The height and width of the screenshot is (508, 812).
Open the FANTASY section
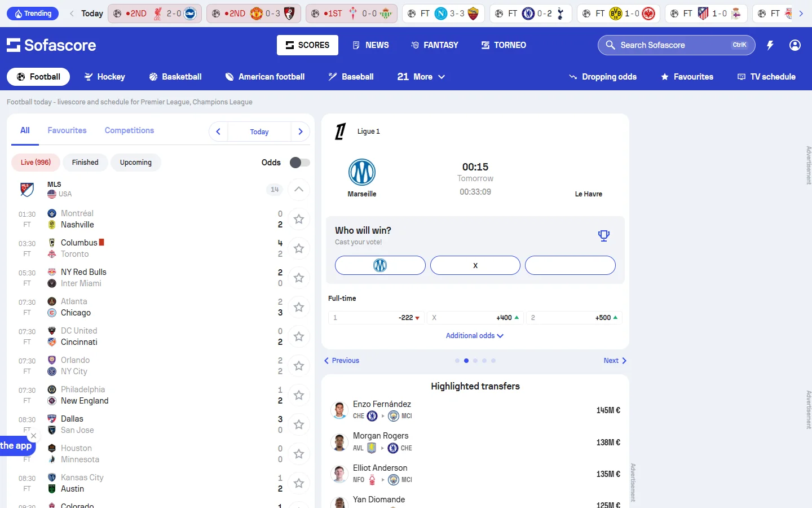(435, 45)
